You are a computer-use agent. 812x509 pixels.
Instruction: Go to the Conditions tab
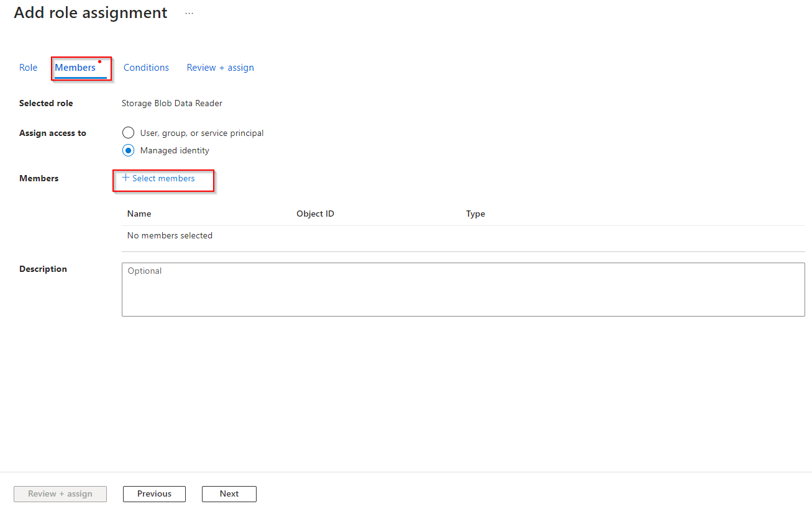click(x=146, y=68)
